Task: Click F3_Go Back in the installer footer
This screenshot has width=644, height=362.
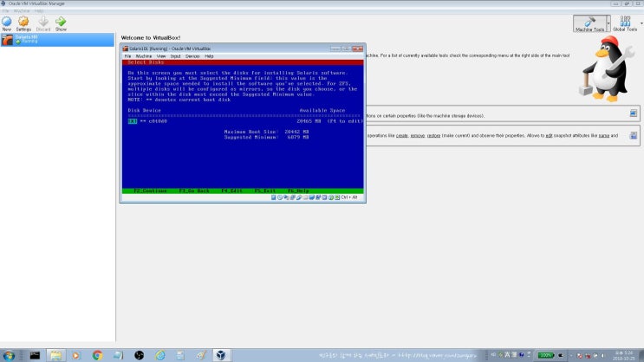Action: (194, 191)
